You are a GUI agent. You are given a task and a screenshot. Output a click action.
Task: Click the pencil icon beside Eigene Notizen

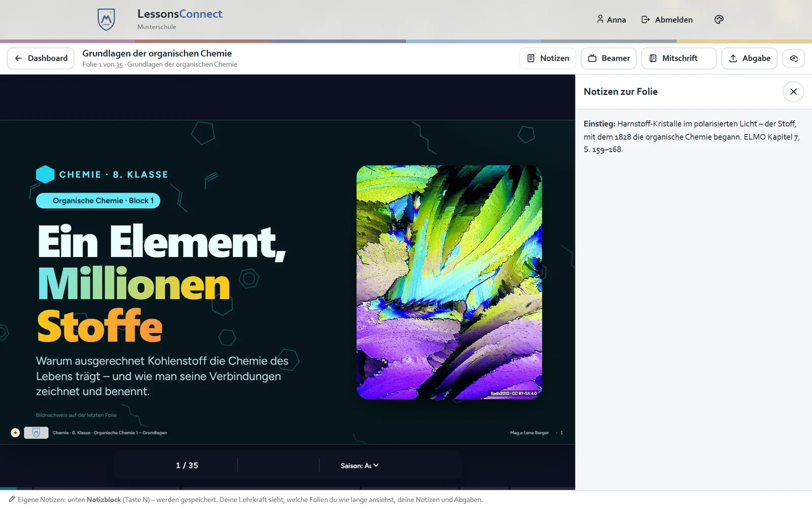point(12,499)
